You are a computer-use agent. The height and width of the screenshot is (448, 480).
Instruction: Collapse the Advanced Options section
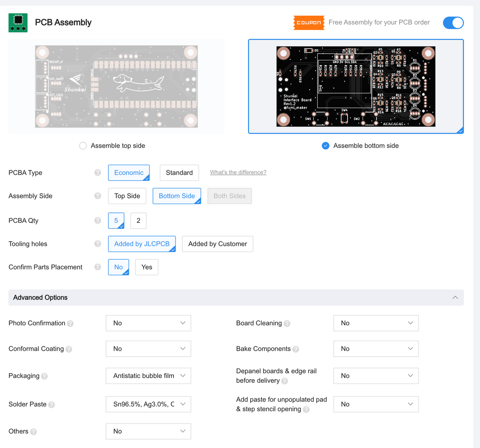coord(455,297)
